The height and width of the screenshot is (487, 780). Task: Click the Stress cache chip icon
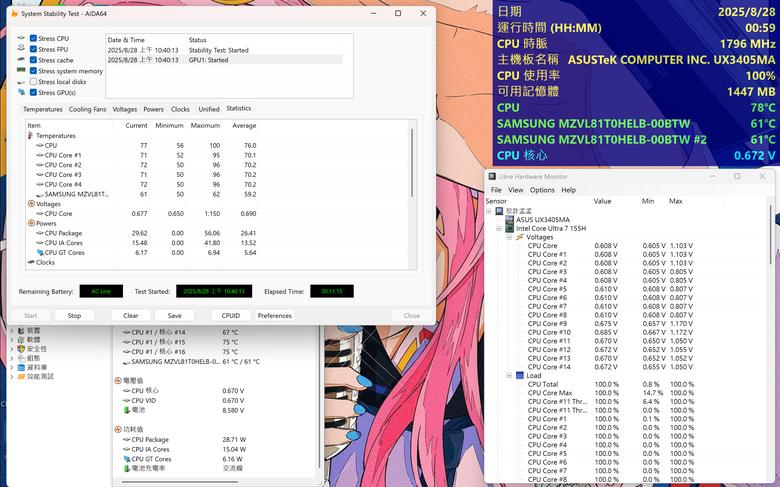(x=21, y=60)
